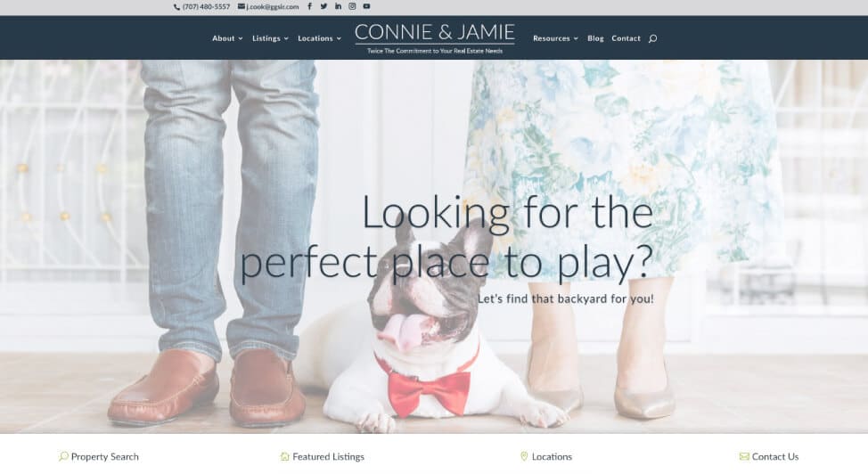
Task: Click the Facebook icon in top bar
Action: click(309, 6)
